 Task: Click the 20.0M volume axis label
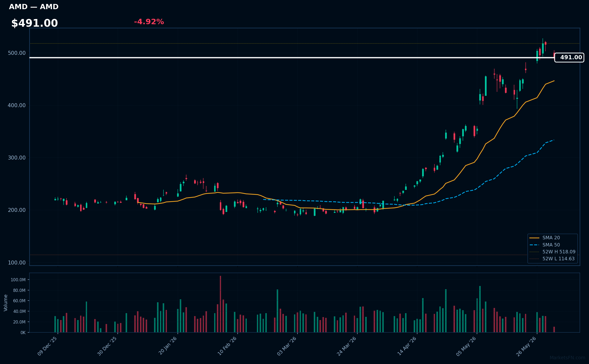tap(19, 322)
